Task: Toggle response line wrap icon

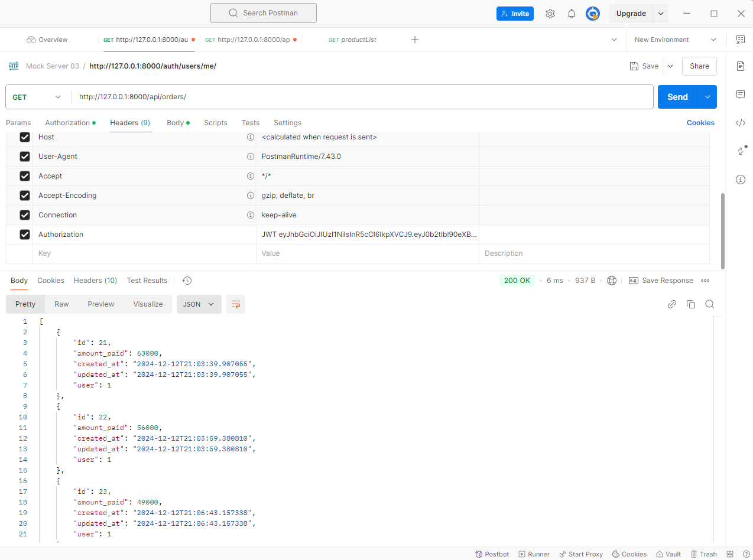Action: click(236, 304)
